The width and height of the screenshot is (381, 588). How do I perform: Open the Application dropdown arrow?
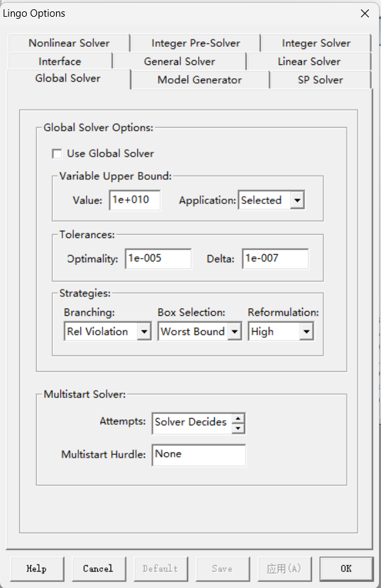[297, 200]
